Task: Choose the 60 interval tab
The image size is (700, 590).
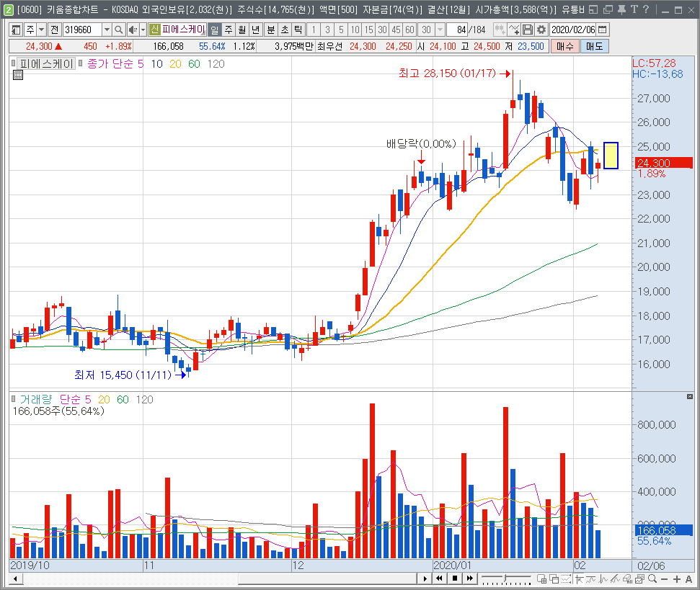Action: [x=409, y=30]
